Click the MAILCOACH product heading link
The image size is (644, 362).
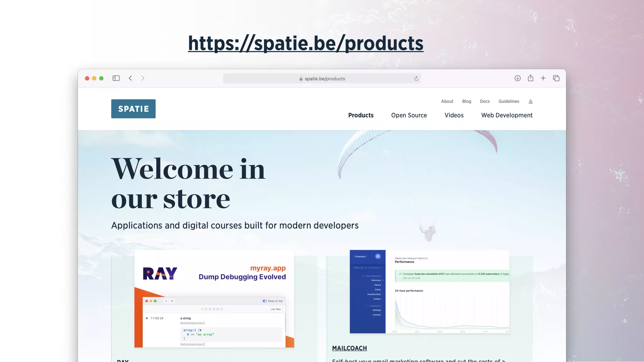pos(349,348)
